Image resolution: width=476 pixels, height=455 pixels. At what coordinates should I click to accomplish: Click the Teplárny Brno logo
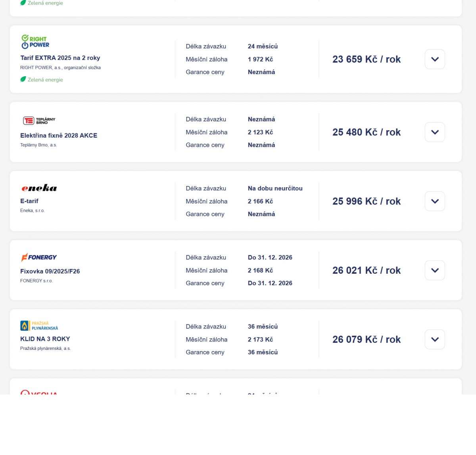click(39, 121)
